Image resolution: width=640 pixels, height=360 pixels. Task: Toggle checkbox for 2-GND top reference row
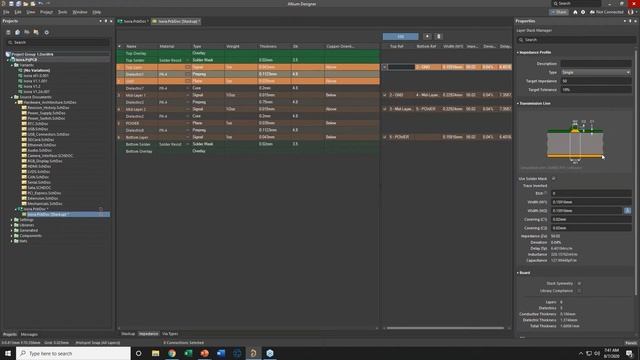coord(384,95)
